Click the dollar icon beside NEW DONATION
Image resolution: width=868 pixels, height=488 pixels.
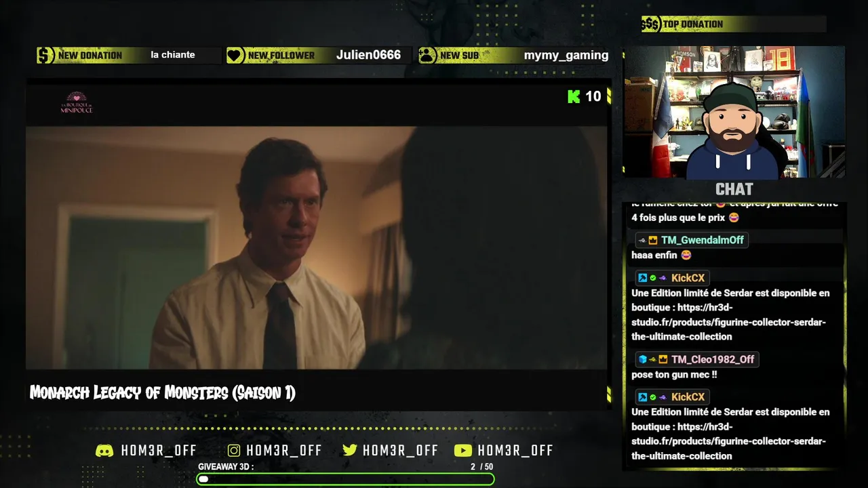tap(45, 56)
